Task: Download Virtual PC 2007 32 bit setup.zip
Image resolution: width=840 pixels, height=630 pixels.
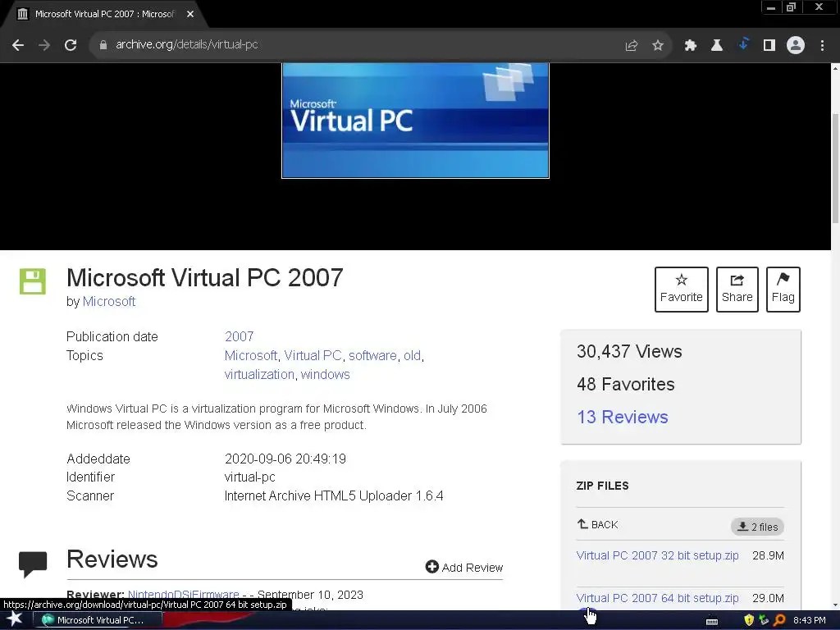Action: coord(657,555)
